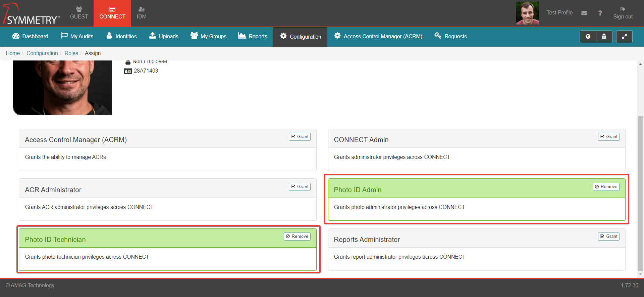
Task: Open the Dashboard menu item
Action: tap(30, 36)
